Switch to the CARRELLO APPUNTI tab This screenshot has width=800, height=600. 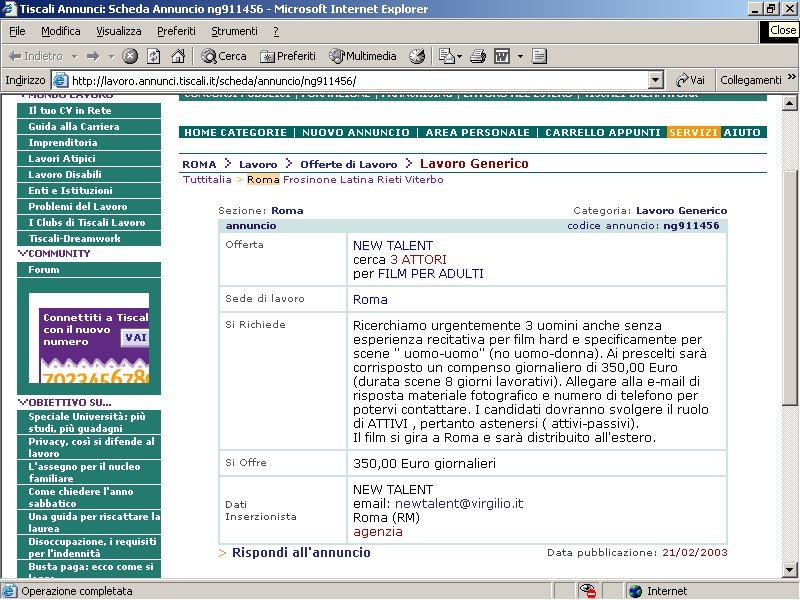point(603,132)
